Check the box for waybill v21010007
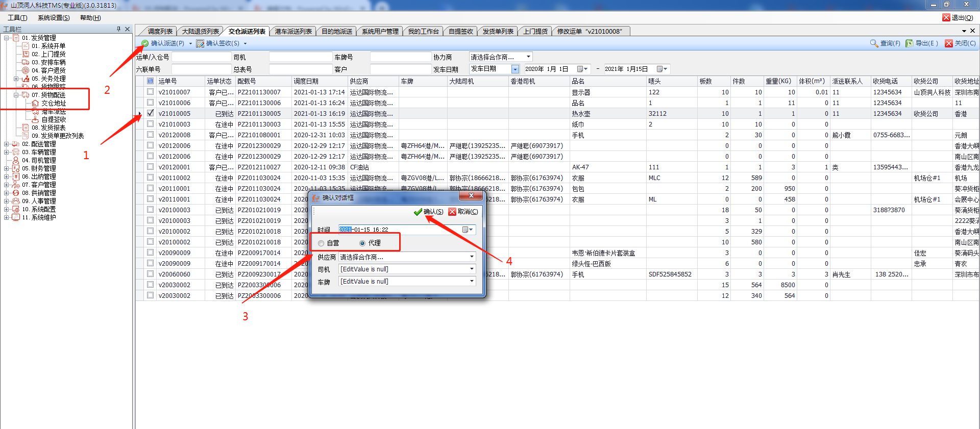 [x=150, y=92]
